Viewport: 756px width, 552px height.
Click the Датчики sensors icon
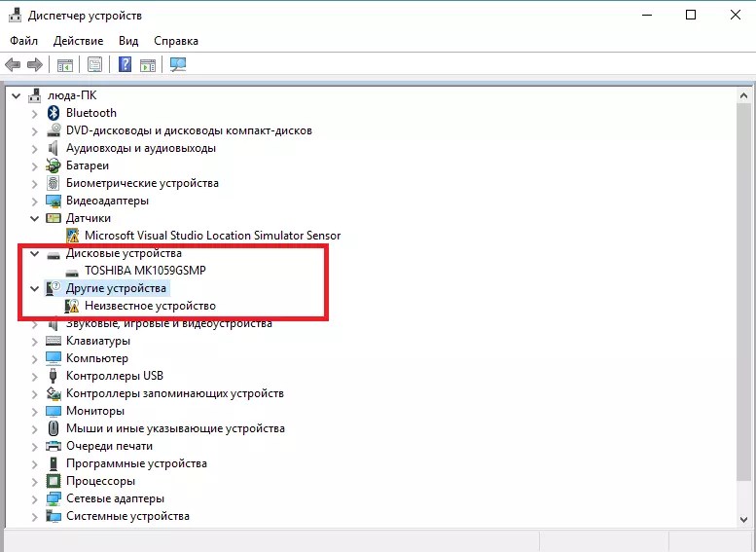pyautogui.click(x=54, y=218)
